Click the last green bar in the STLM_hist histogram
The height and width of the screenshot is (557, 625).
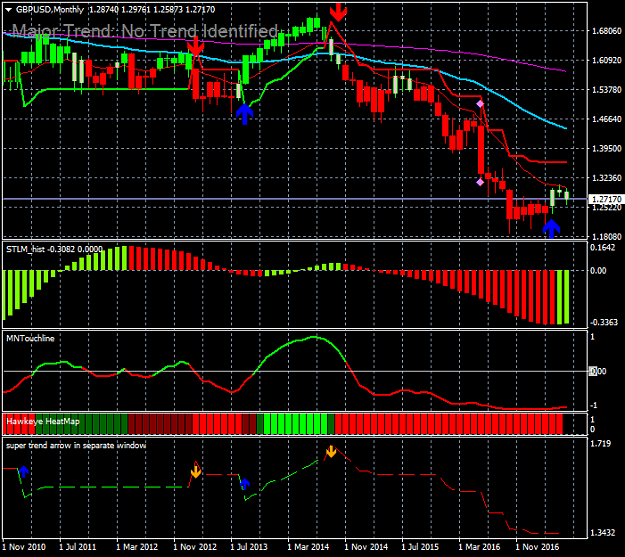[x=566, y=297]
